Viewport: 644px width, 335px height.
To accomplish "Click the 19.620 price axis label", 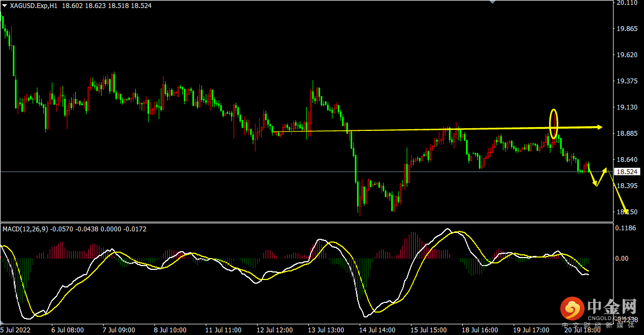I will (x=627, y=55).
